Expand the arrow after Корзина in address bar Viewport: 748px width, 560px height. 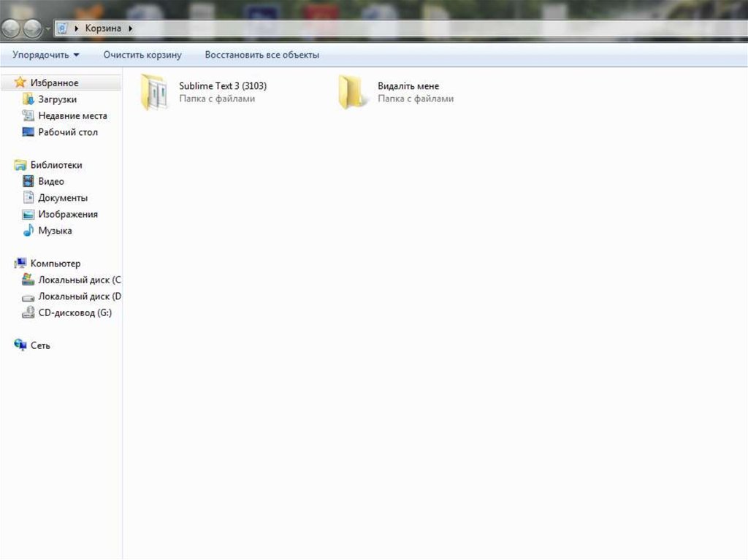coord(131,28)
